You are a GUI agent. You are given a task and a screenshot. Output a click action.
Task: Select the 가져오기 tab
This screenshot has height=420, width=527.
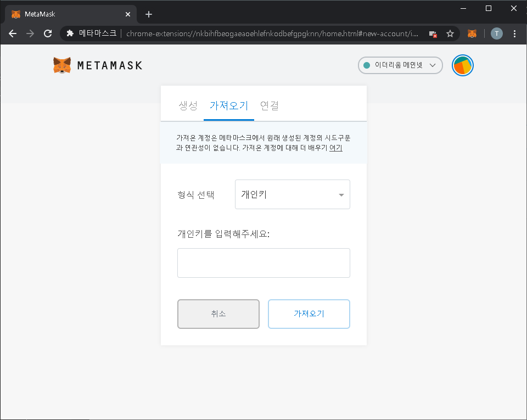(x=229, y=105)
